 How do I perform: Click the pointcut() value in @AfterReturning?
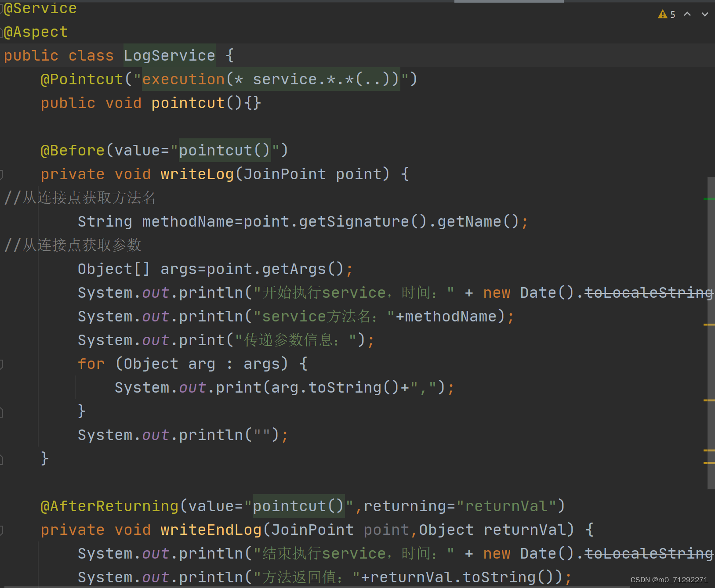pos(298,506)
